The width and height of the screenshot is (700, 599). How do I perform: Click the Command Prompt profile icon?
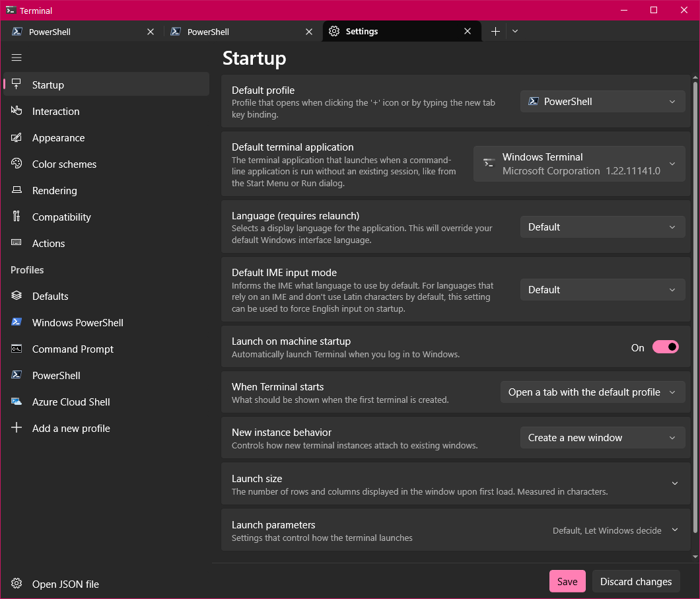(17, 349)
